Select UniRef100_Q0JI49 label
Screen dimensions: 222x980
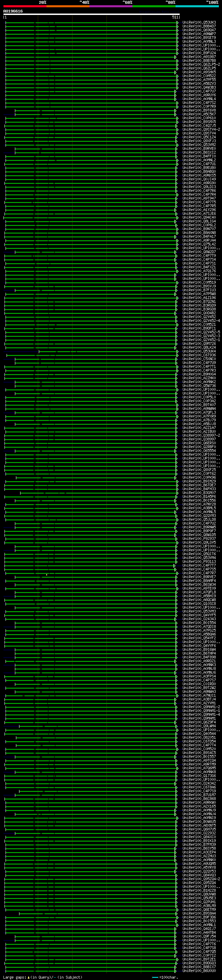(199, 179)
